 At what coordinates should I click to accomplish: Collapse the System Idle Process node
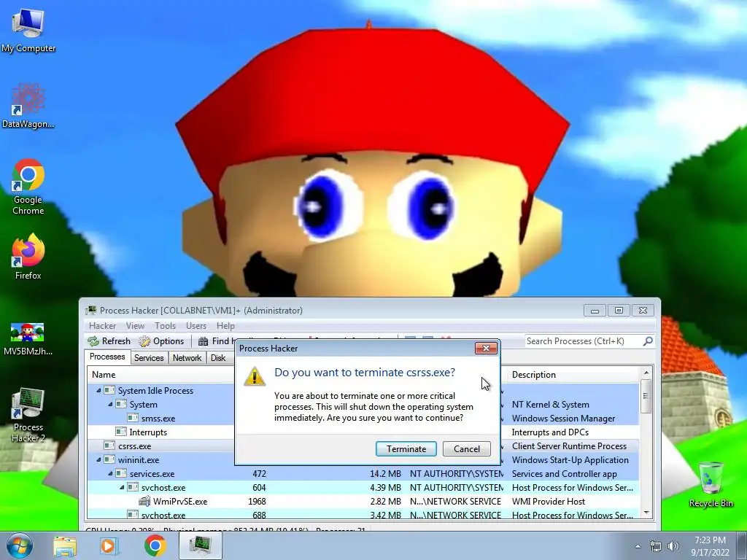click(99, 391)
